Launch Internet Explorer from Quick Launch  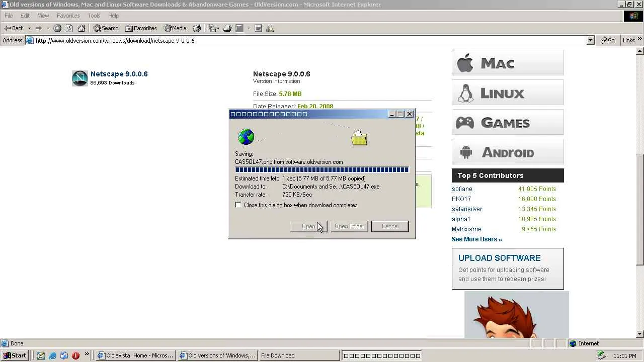point(53,355)
